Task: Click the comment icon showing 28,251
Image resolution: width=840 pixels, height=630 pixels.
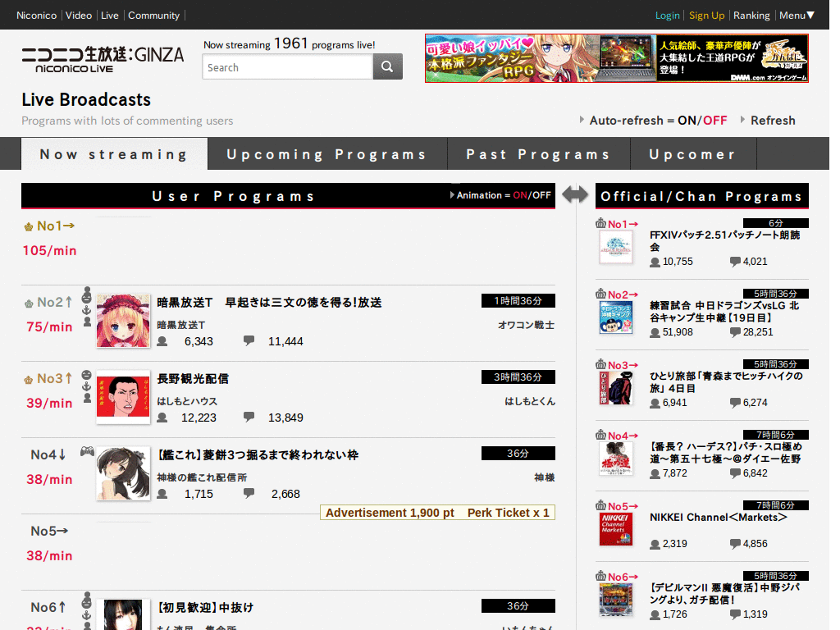Action: coord(735,332)
